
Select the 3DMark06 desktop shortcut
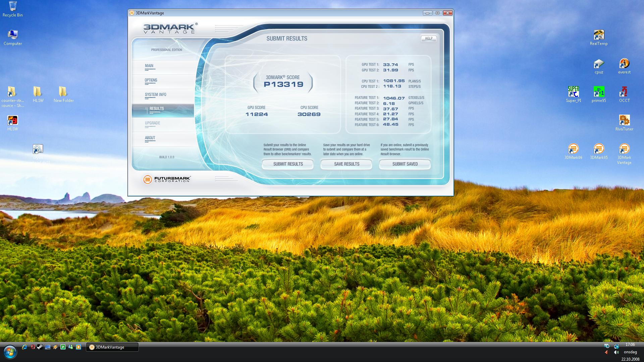point(573,152)
